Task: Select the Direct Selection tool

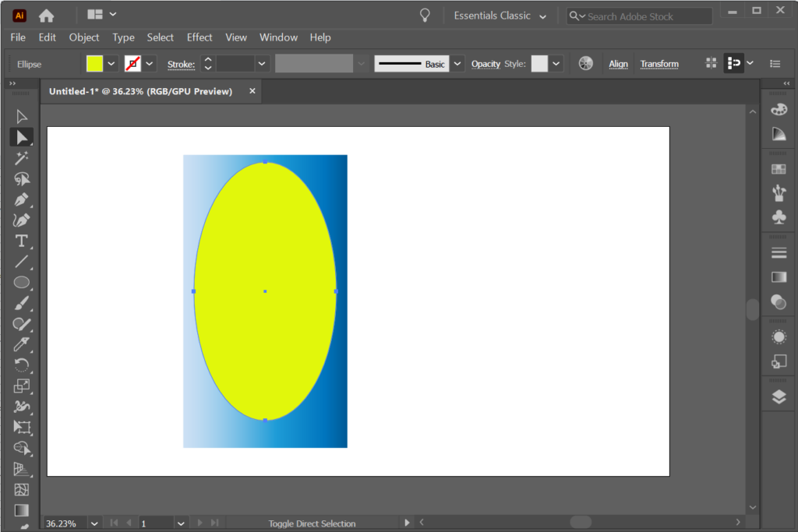Action: pos(22,136)
